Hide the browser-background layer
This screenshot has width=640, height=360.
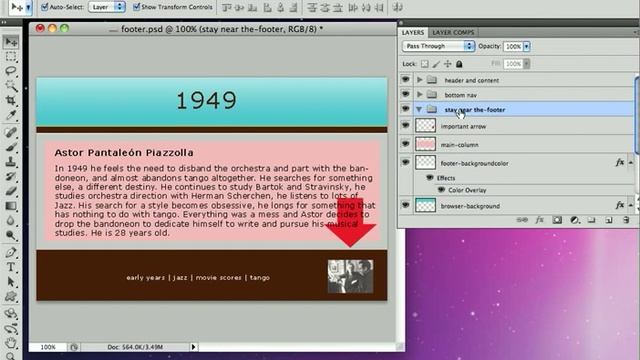[405, 205]
